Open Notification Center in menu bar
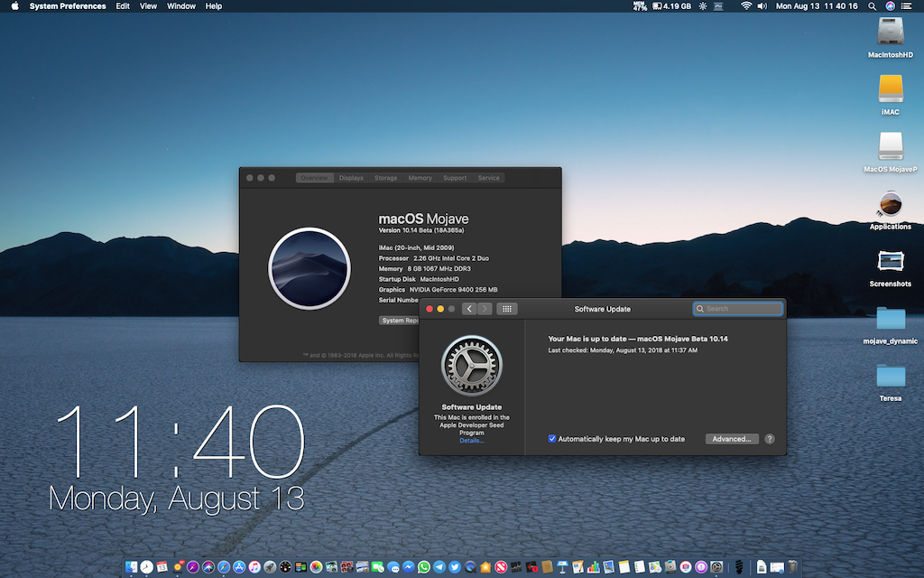Screen dimensions: 924x578 point(906,6)
